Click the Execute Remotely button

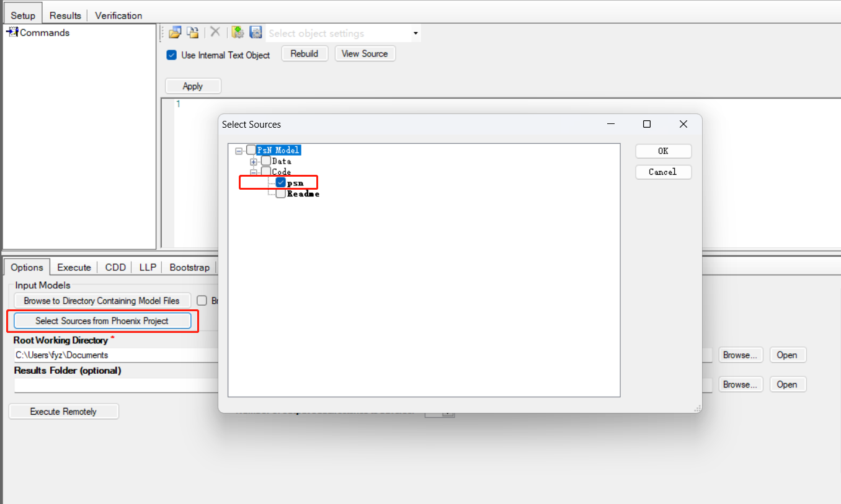coord(63,412)
